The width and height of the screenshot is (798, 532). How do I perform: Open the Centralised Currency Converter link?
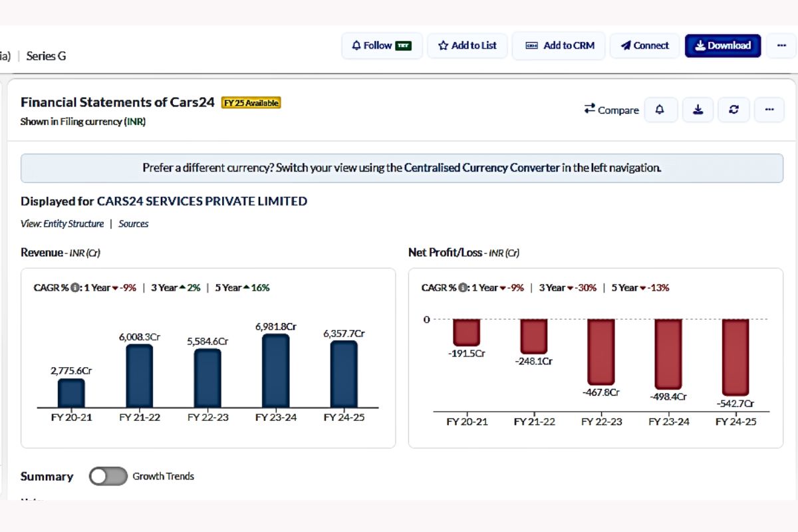[x=482, y=168]
